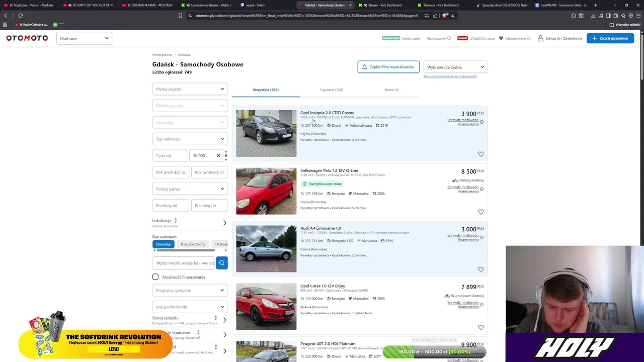The image size is (644, 362).
Task: Favorite the Volkswagen Polo listing heart
Action: (480, 212)
